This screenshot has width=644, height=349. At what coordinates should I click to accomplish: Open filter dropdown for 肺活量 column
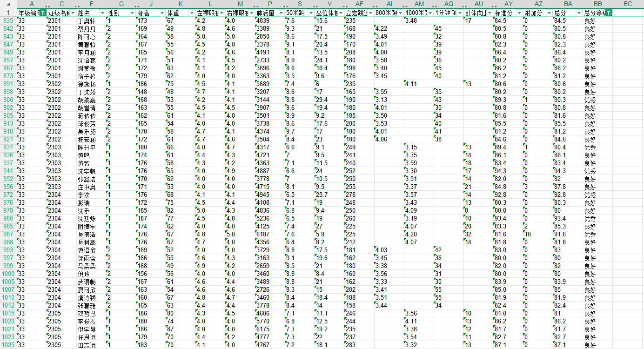281,13
